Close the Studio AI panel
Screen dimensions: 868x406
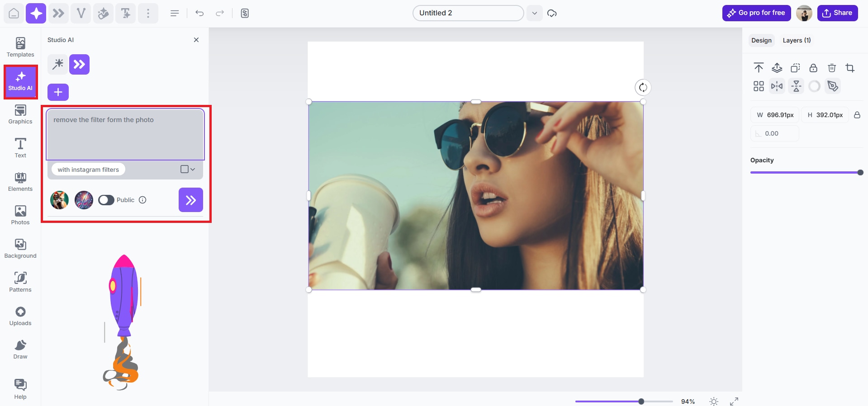coord(196,40)
